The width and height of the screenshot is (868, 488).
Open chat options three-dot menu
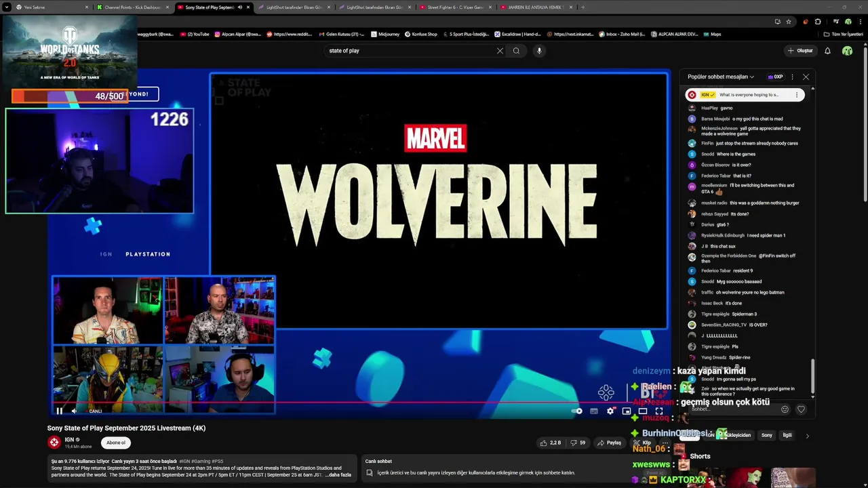792,77
